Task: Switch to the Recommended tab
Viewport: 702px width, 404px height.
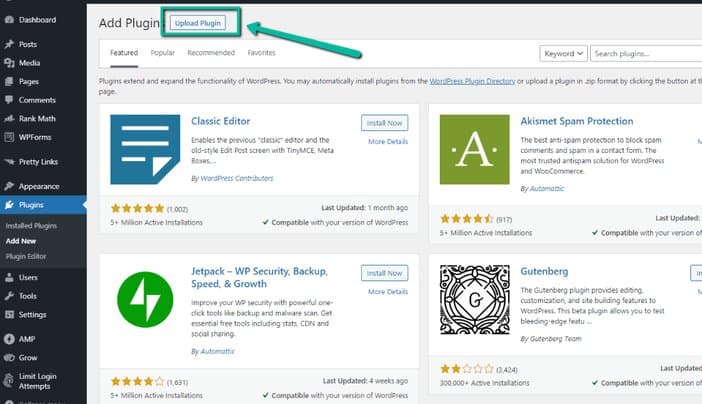Action: [x=211, y=53]
